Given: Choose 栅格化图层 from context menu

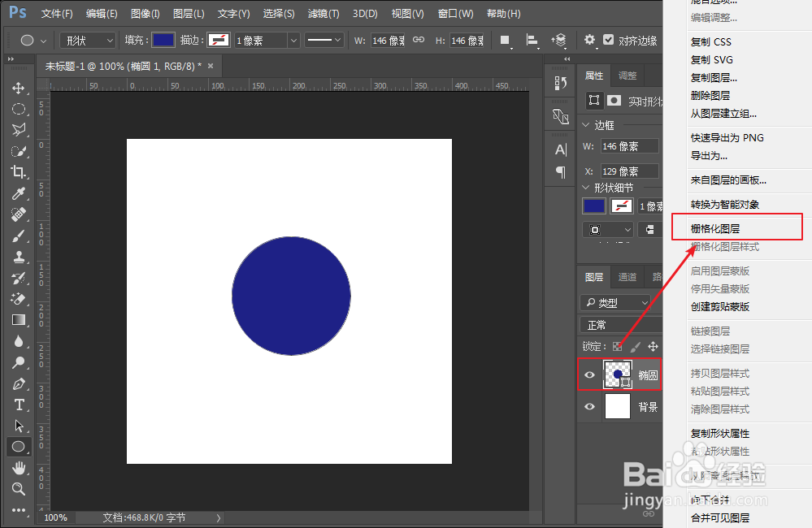Looking at the screenshot, I should pos(715,229).
